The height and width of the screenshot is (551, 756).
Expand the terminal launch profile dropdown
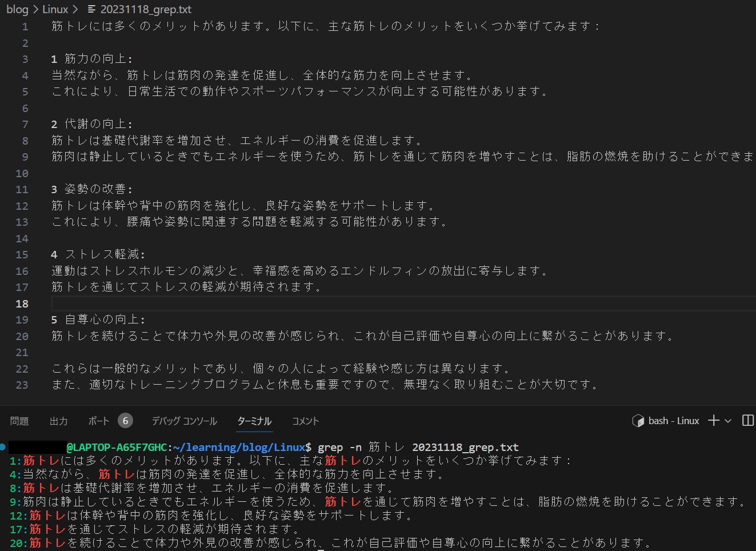[x=728, y=421]
